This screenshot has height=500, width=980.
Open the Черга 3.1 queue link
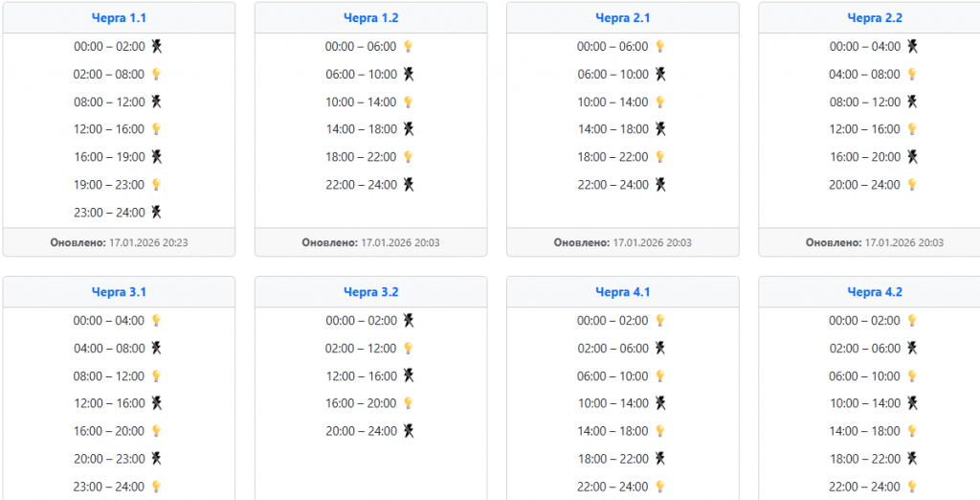point(119,292)
